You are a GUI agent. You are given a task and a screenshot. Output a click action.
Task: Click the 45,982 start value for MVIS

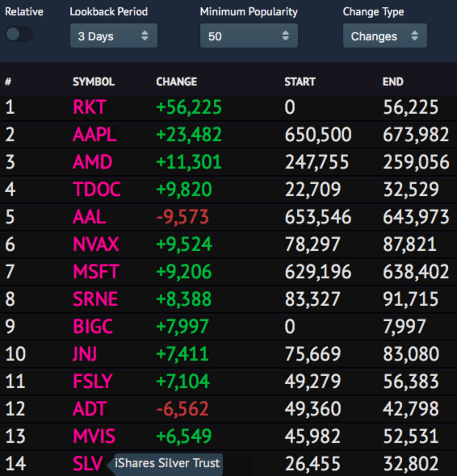(x=312, y=436)
